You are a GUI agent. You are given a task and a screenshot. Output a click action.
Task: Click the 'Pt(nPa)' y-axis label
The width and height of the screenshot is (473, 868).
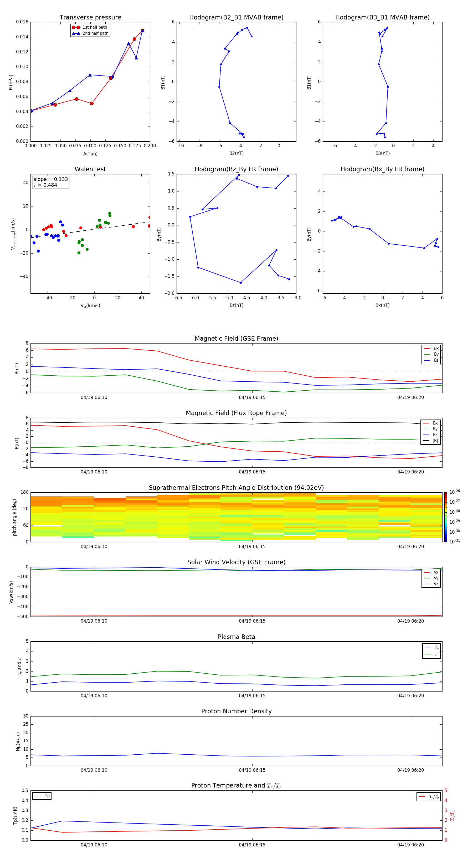coord(11,82)
